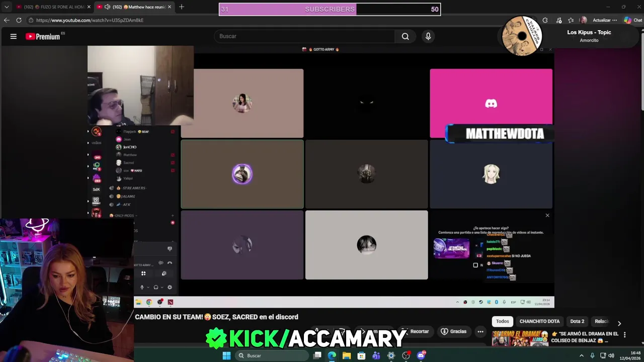Image resolution: width=644 pixels, height=362 pixels.
Task: Open Discord user settings gear icon
Action: (x=170, y=287)
